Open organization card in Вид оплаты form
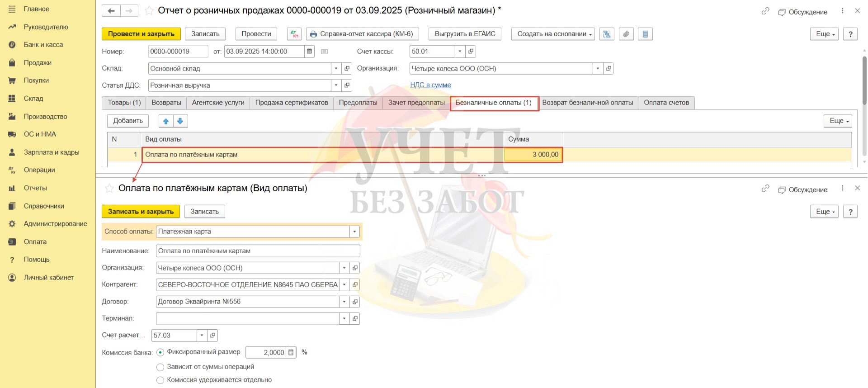 pyautogui.click(x=355, y=268)
